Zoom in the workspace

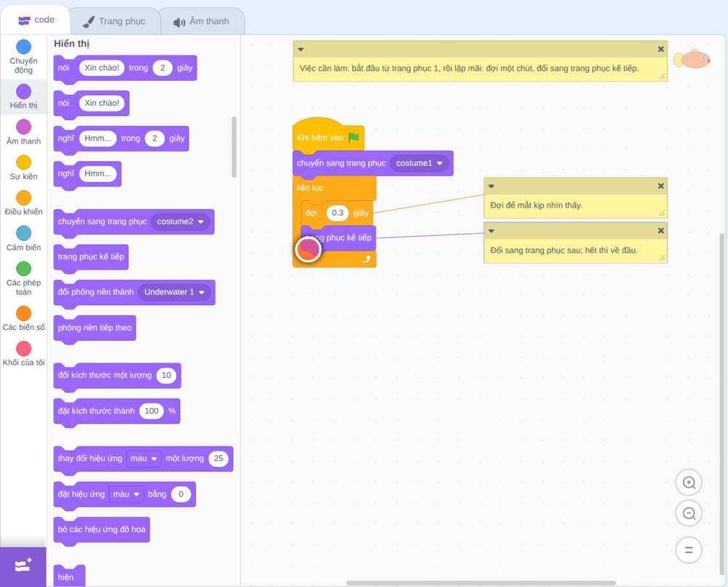(x=689, y=483)
